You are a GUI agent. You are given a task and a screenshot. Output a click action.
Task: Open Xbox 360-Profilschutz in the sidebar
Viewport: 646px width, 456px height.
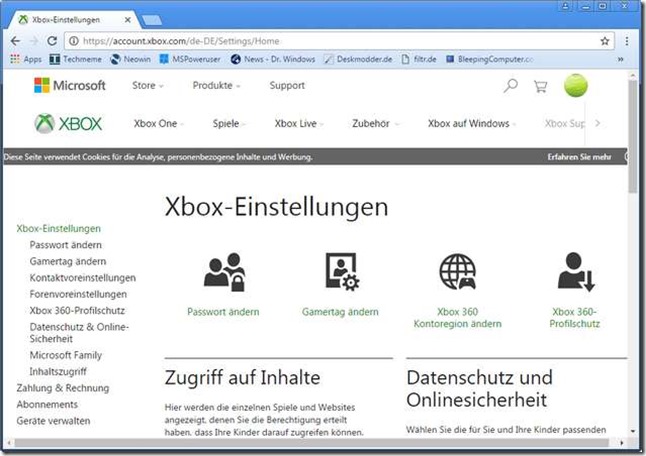point(77,311)
